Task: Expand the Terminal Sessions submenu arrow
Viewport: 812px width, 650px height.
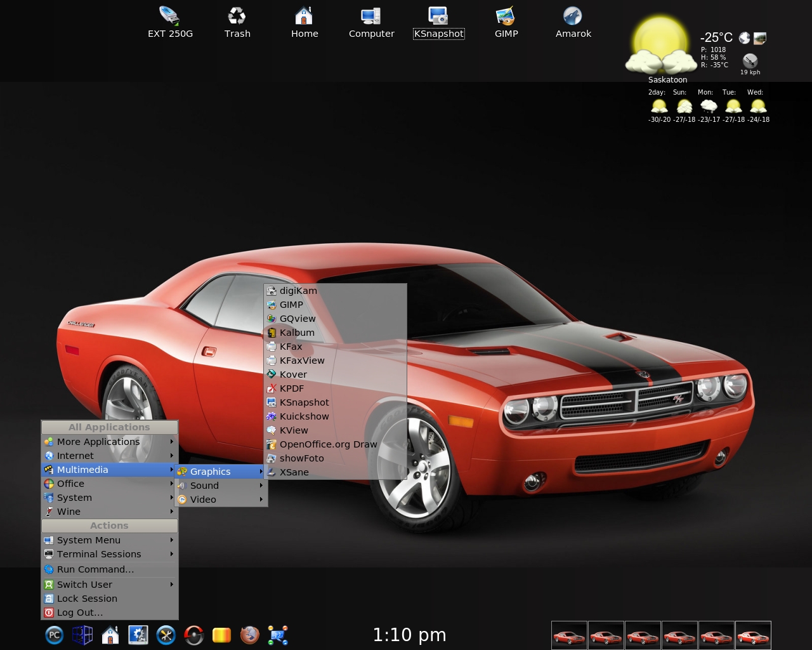Action: tap(171, 554)
